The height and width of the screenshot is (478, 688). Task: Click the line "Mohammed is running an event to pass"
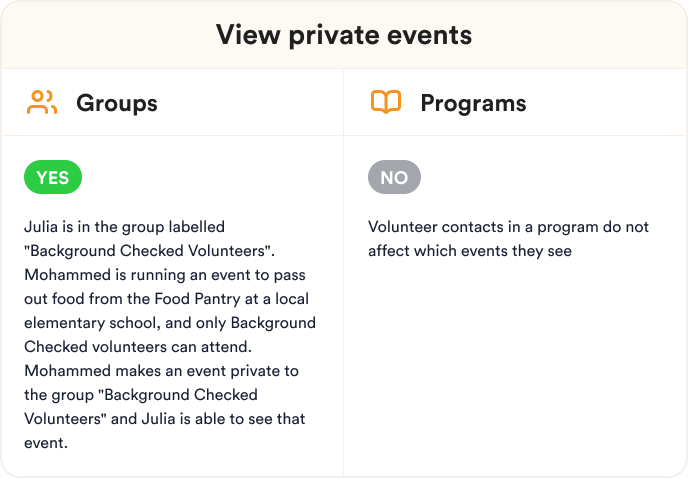pyautogui.click(x=165, y=275)
